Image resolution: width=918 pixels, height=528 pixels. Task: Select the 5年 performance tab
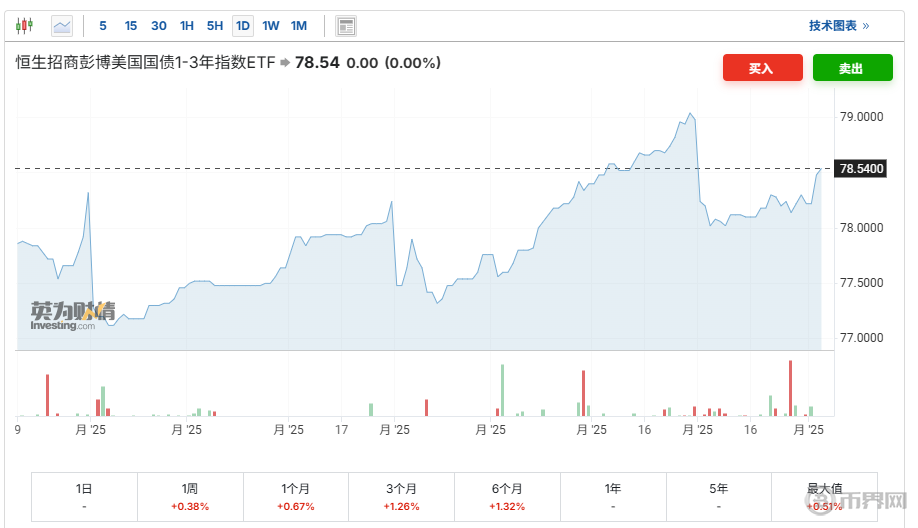718,497
